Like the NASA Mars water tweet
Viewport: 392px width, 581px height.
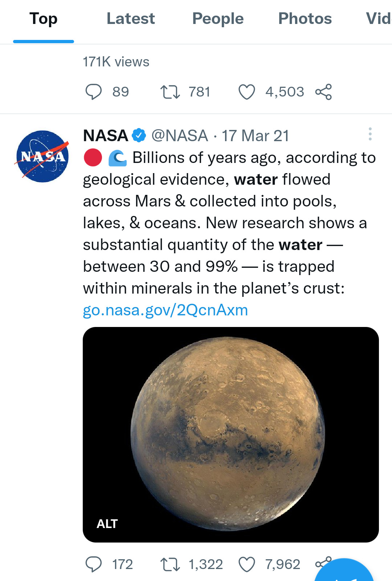[247, 564]
